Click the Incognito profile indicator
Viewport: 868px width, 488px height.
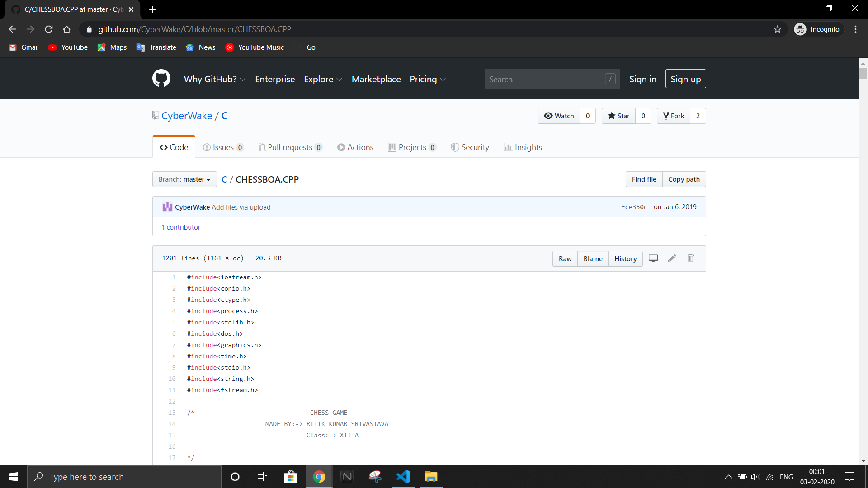point(818,29)
